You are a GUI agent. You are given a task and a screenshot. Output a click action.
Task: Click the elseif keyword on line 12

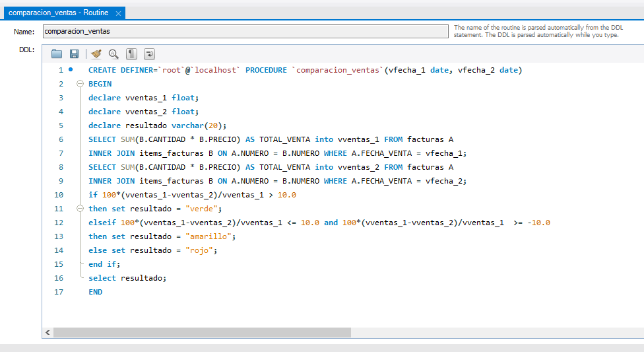pos(102,223)
